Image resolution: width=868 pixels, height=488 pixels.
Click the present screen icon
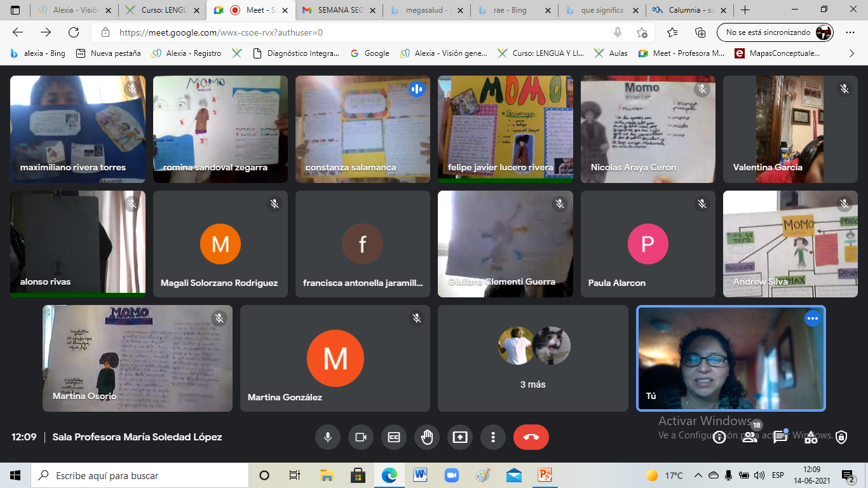(459, 437)
